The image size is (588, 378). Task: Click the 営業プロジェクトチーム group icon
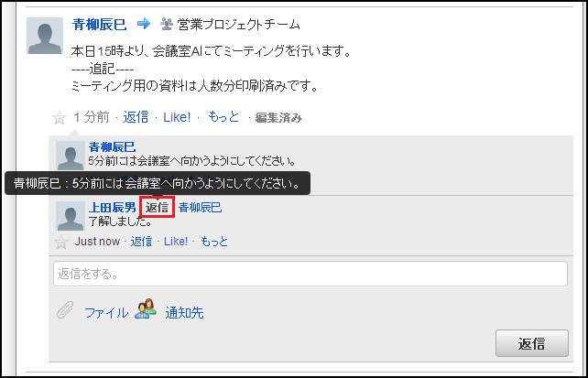pos(166,24)
